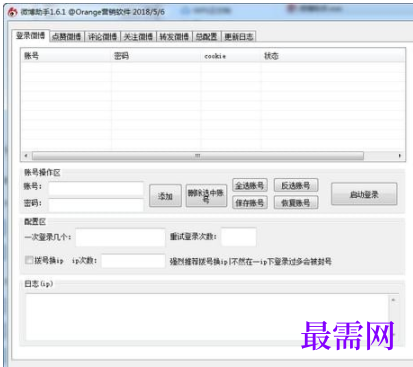Select the 关注微博 tab
Screen dimensions: 413x367
pos(138,37)
